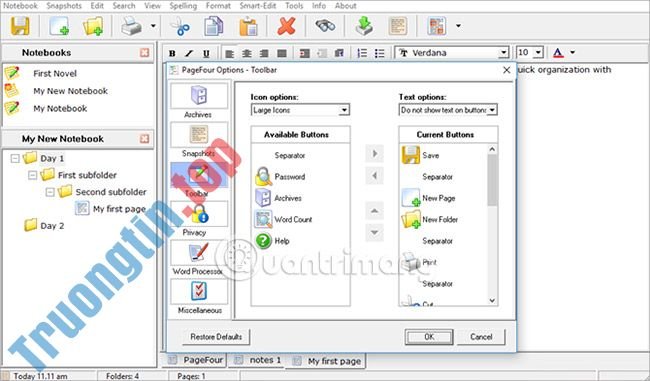Click the Cut scissors icon

[x=180, y=26]
